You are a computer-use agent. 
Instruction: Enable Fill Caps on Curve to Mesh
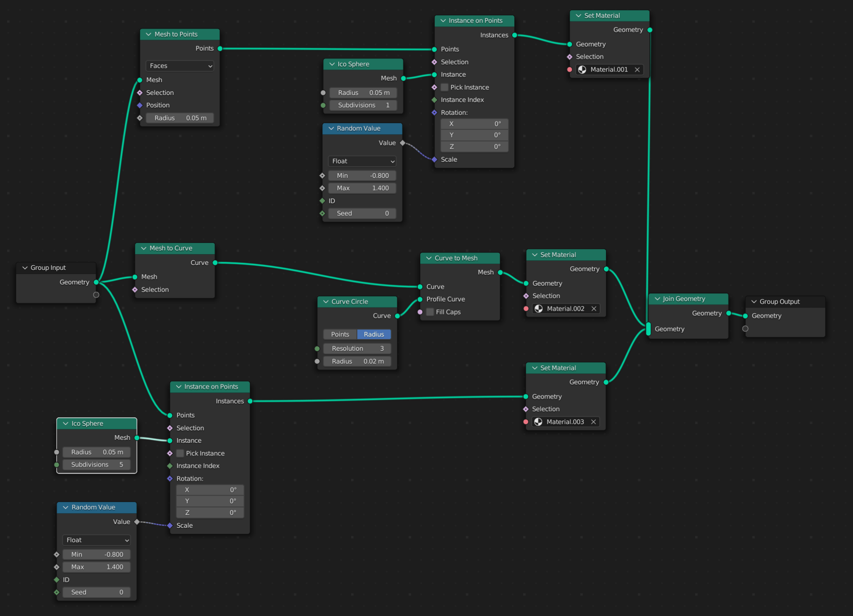pyautogui.click(x=430, y=312)
